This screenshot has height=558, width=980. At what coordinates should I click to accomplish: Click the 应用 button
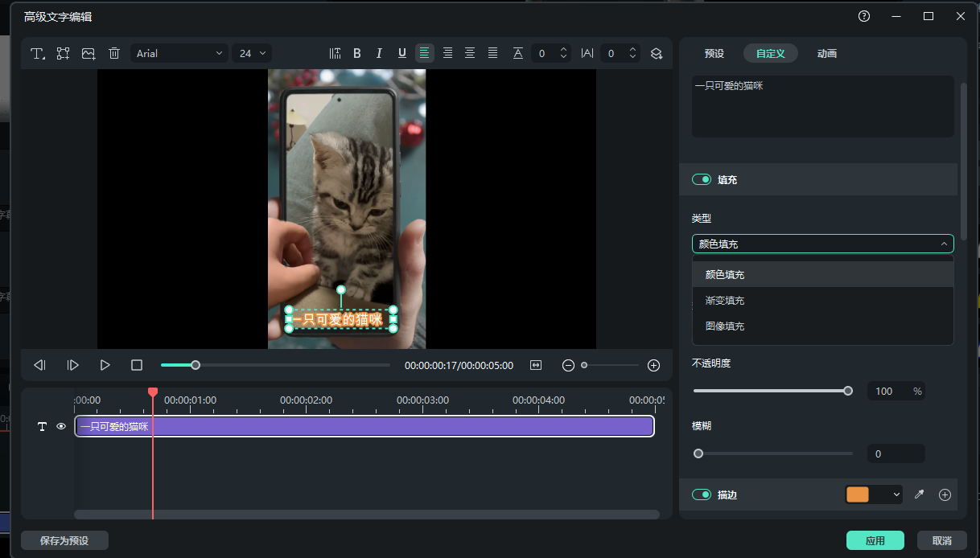point(875,540)
